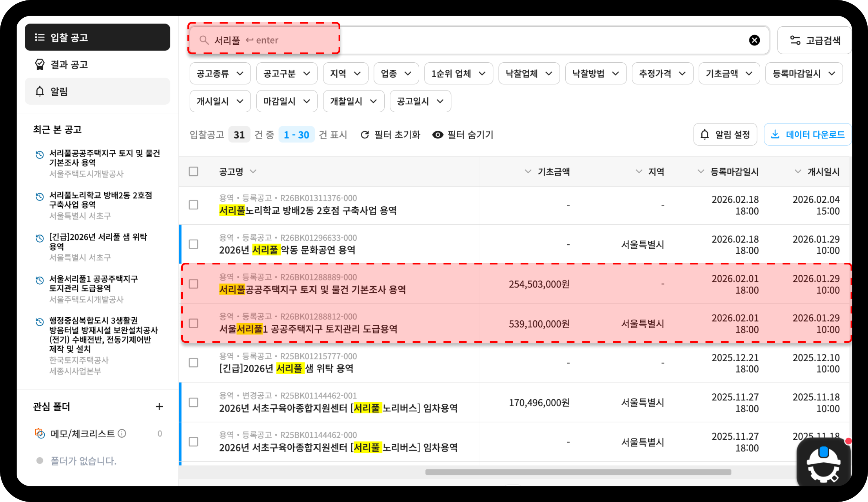Screen dimensions: 868x502
Task: Open the 지역 column sort chevron
Action: click(x=639, y=171)
